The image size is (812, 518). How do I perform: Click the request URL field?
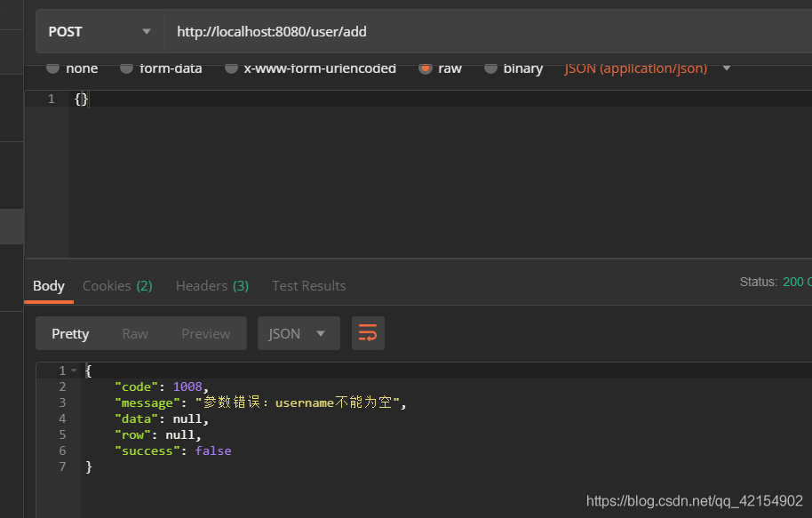click(x=355, y=31)
